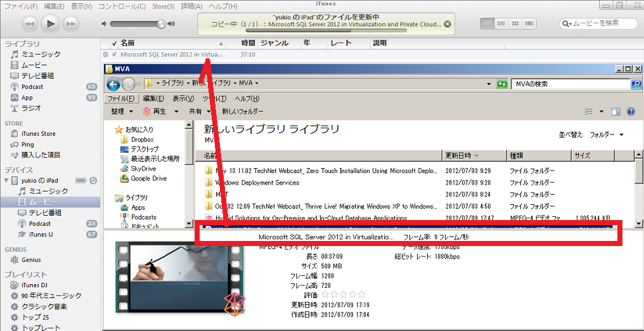
Task: Click the refresh button next to the address bar
Action: 503,84
